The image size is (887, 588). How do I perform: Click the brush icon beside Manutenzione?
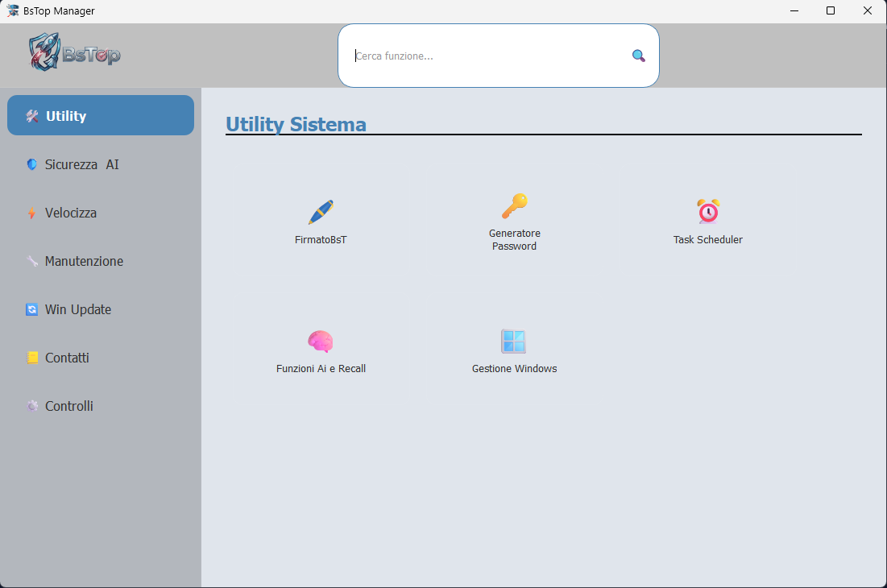click(31, 260)
